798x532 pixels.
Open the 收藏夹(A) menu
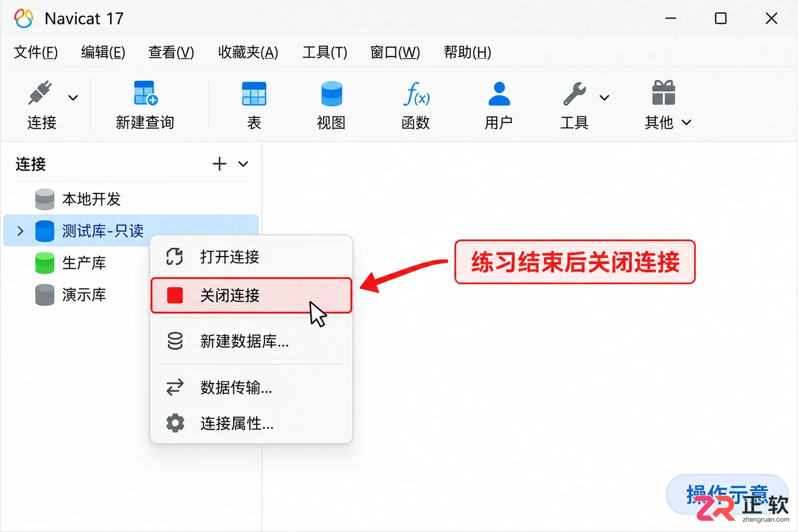pos(248,52)
